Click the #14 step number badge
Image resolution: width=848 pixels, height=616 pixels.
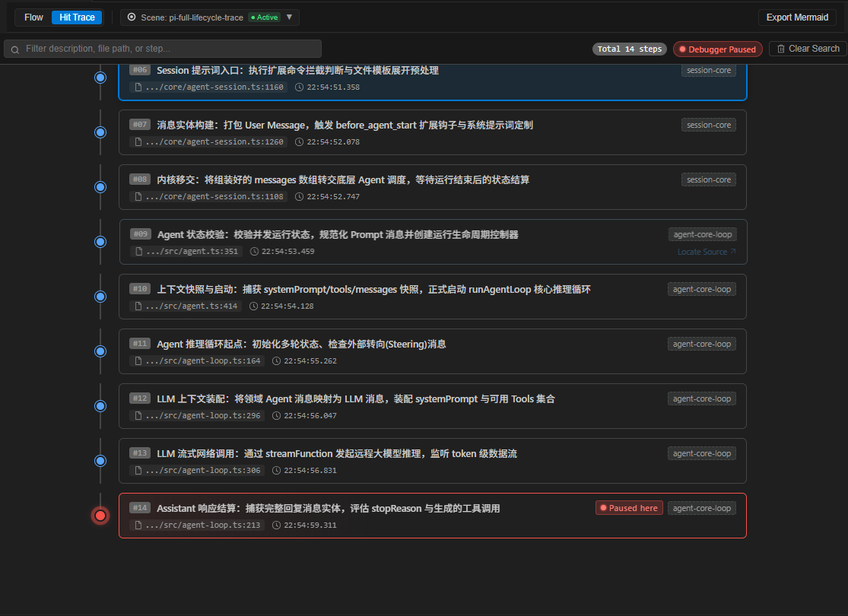(140, 507)
